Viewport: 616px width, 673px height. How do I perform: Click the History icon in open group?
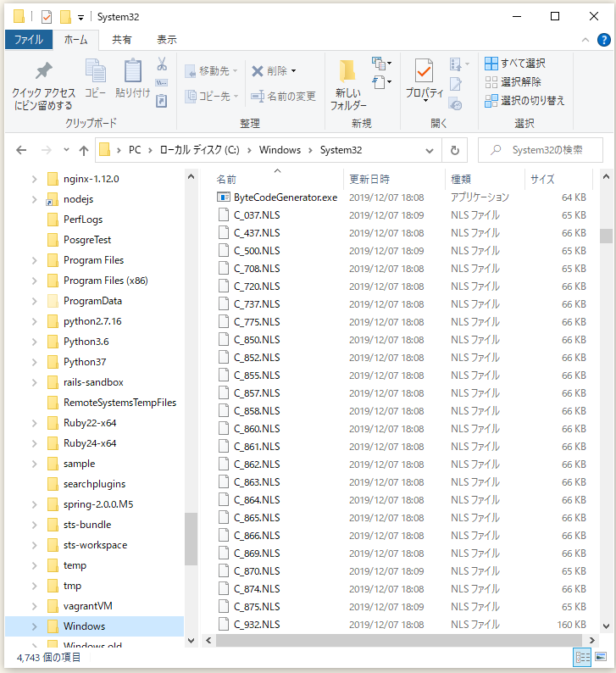click(x=456, y=103)
